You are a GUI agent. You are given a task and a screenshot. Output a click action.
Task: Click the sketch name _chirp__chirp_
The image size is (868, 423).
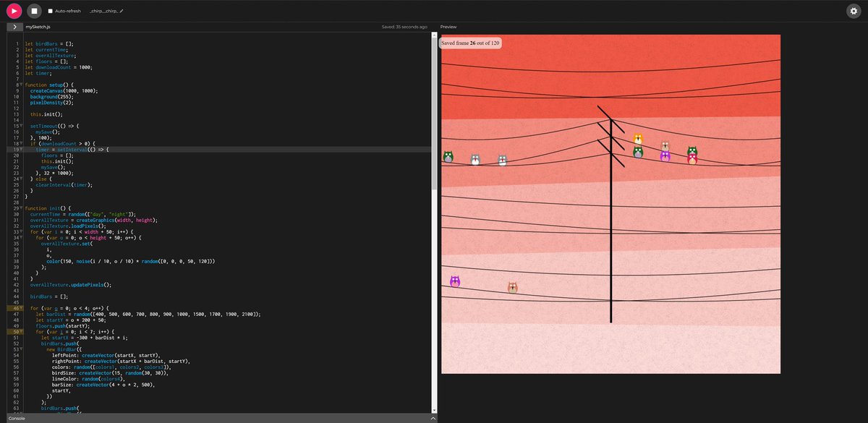[103, 12]
